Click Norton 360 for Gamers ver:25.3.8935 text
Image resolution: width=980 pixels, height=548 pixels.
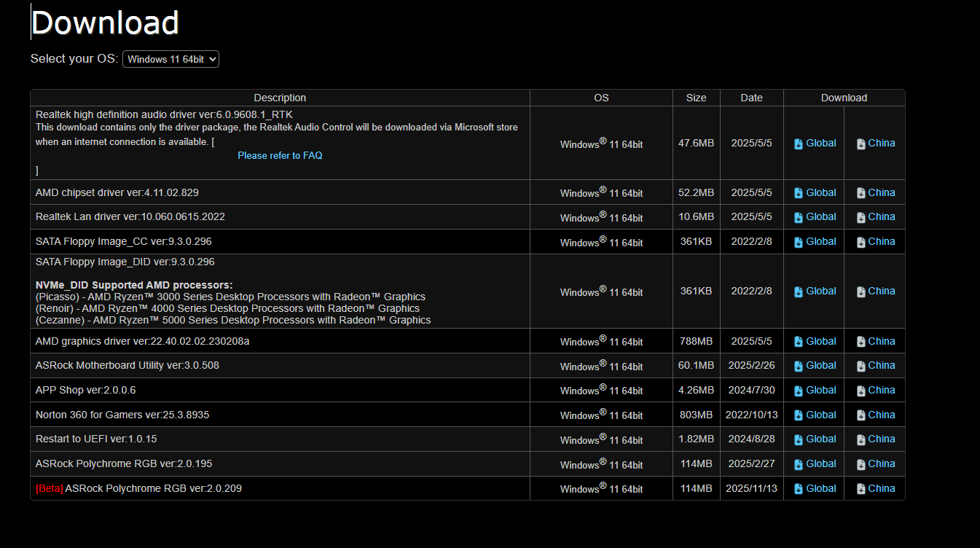coord(122,415)
